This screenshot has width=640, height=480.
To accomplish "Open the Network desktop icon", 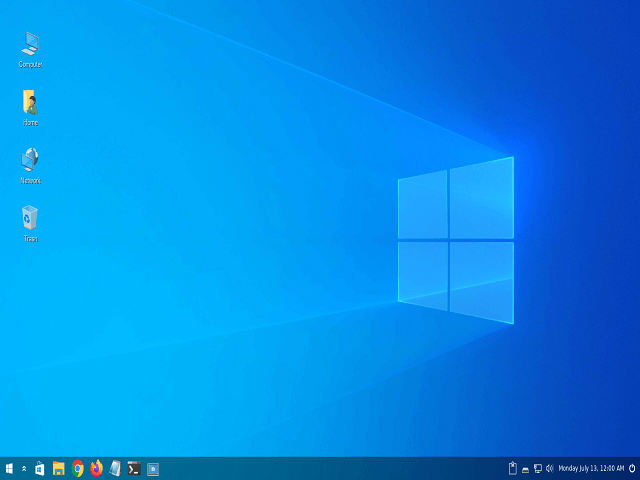I will point(30,160).
